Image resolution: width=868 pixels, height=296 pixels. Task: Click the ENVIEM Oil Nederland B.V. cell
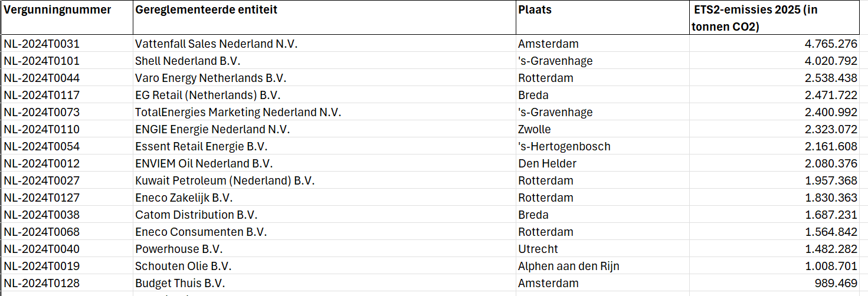tap(324, 163)
